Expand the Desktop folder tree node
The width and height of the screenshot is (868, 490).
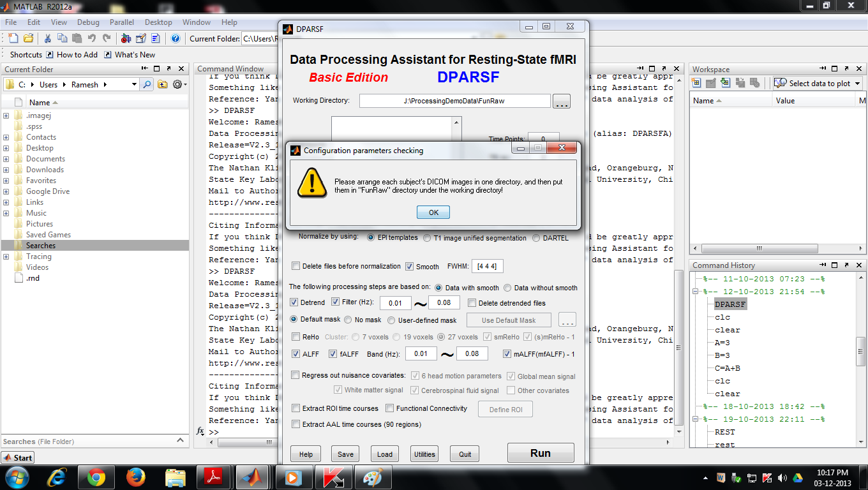(x=6, y=148)
